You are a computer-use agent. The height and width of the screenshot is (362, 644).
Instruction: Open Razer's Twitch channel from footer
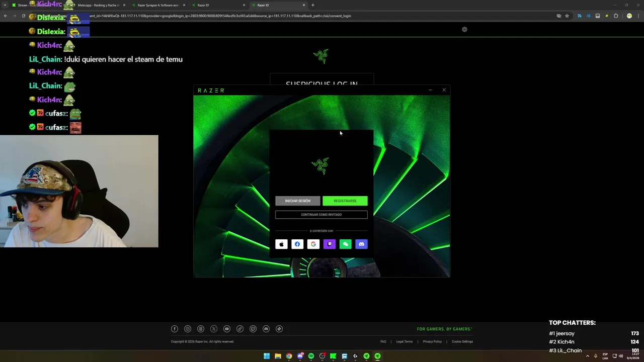pos(253,329)
